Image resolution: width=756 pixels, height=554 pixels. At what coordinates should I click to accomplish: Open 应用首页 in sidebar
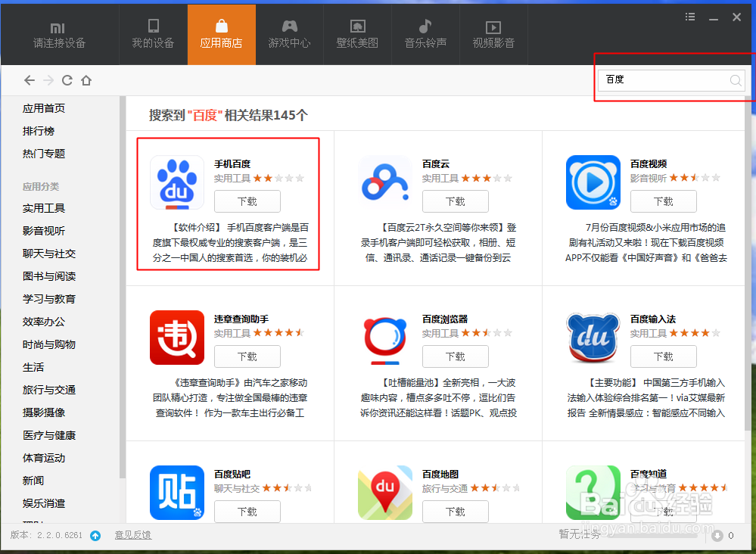coord(44,108)
